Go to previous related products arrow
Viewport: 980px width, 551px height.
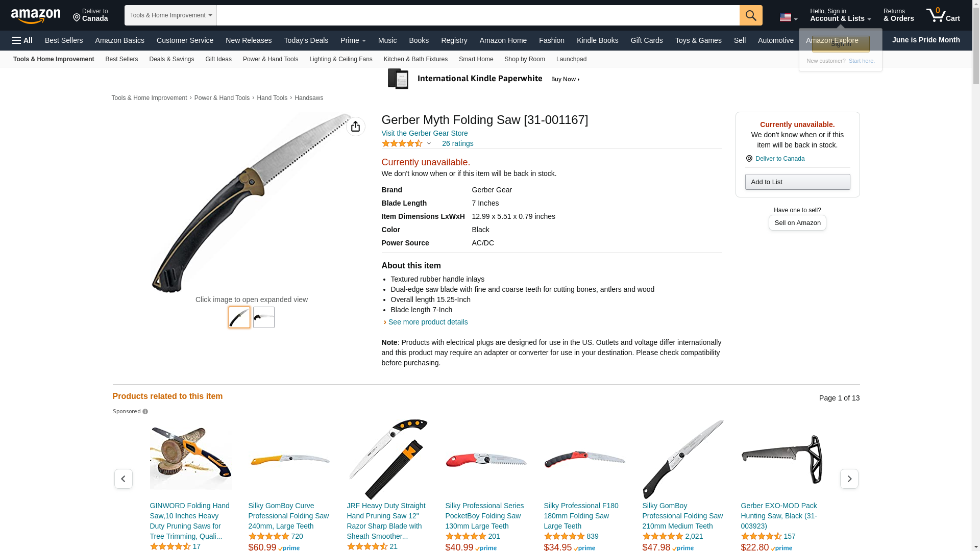click(x=124, y=479)
